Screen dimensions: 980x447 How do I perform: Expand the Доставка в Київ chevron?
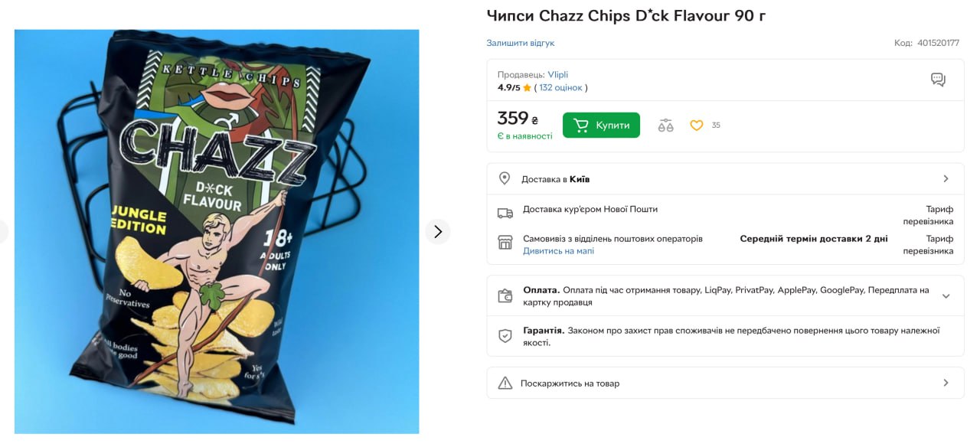click(x=946, y=178)
